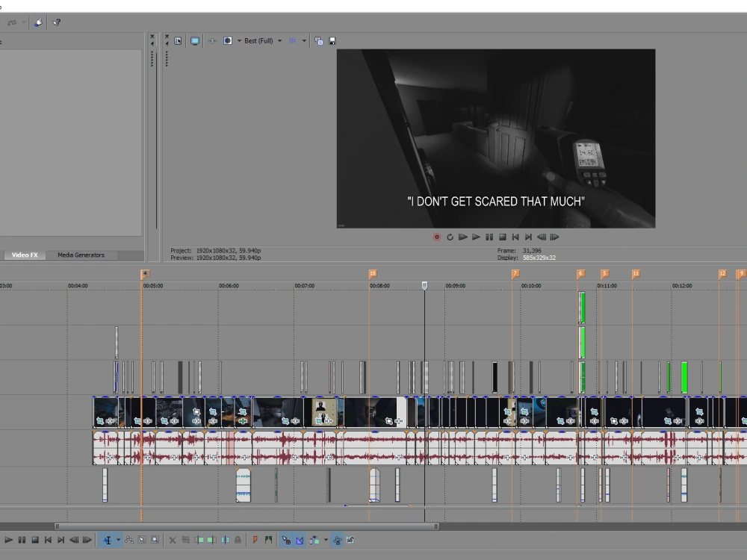Select timeline marker 12
Viewport: 747px width, 560px height.
[x=722, y=274]
